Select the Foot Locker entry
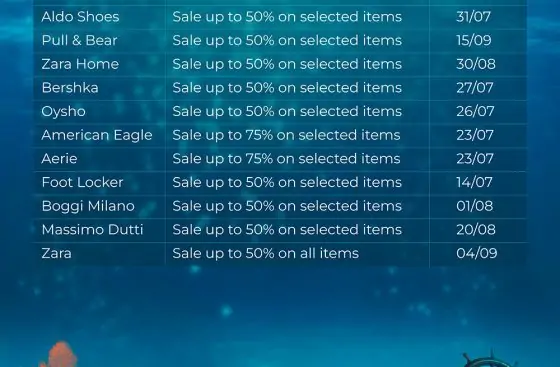 tap(82, 182)
